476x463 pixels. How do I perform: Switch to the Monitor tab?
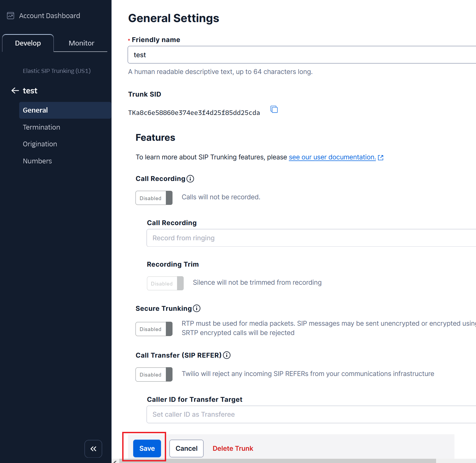pyautogui.click(x=81, y=43)
